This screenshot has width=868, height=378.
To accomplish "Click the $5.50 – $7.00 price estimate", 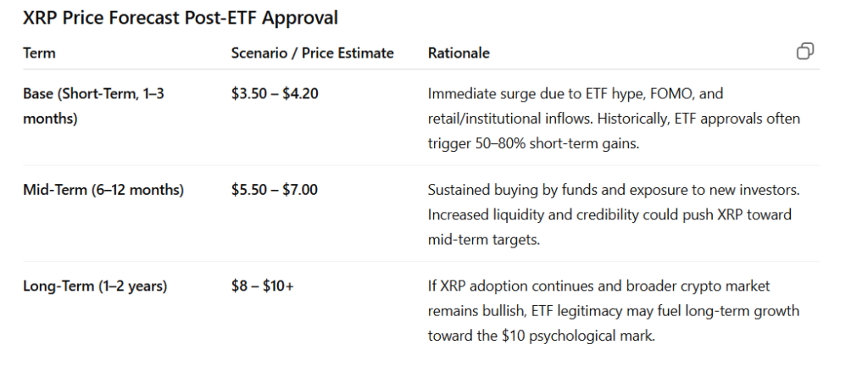I will [x=275, y=189].
